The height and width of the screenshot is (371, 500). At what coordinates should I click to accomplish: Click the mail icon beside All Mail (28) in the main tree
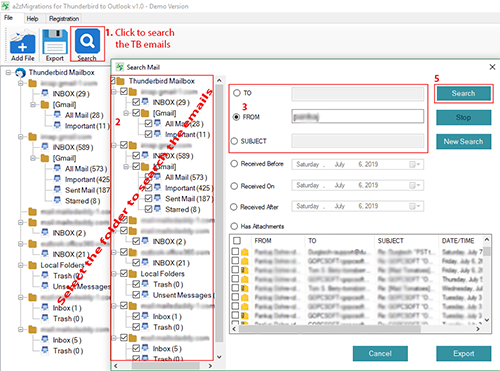point(57,115)
